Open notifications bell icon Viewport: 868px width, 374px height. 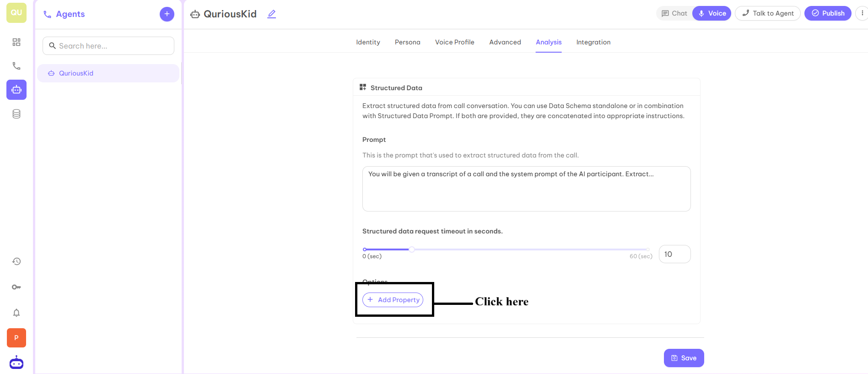click(x=16, y=313)
